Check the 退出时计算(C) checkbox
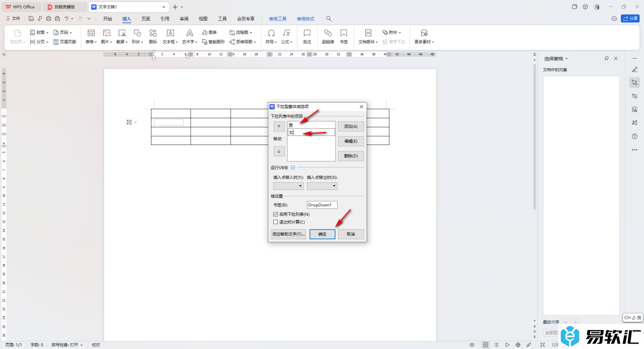Screen dimensions: 644x349 click(275, 222)
